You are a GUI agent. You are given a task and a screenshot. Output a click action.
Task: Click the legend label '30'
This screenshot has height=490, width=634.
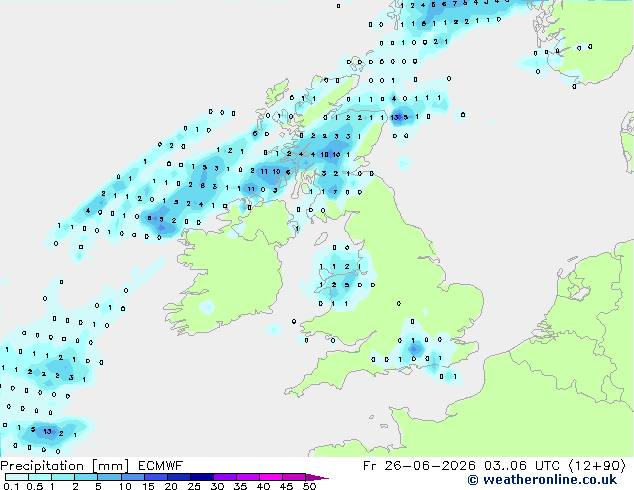point(217,486)
